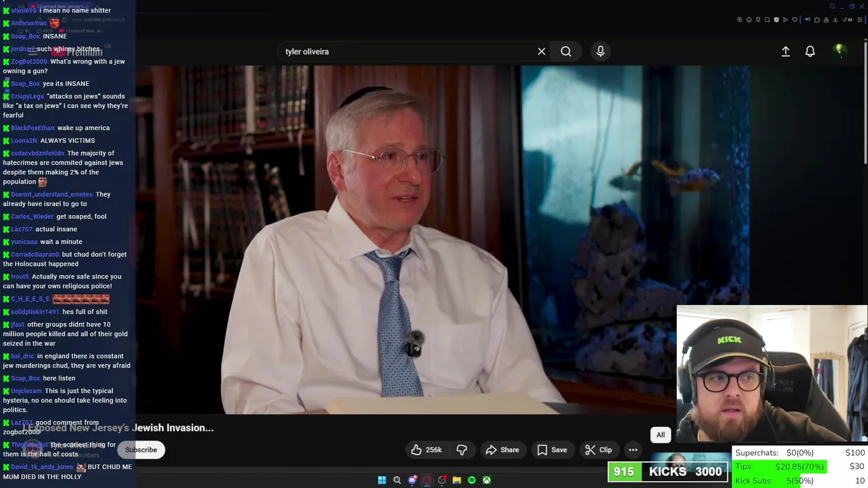Click trout5's chat username

pyautogui.click(x=20, y=277)
